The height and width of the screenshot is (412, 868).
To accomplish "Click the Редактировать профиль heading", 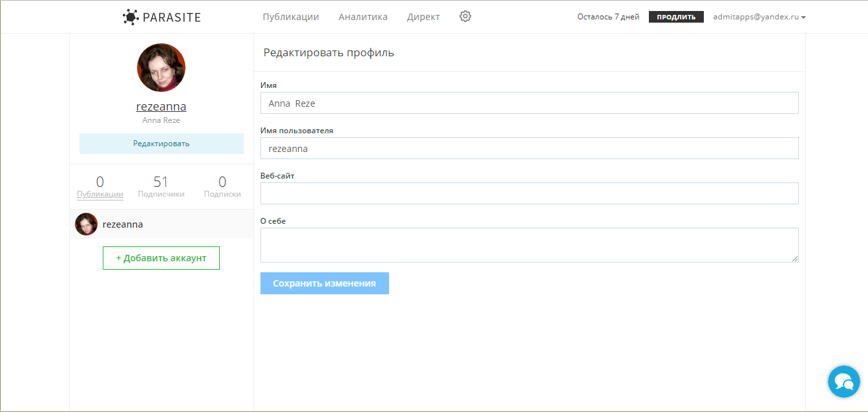I will (328, 53).
